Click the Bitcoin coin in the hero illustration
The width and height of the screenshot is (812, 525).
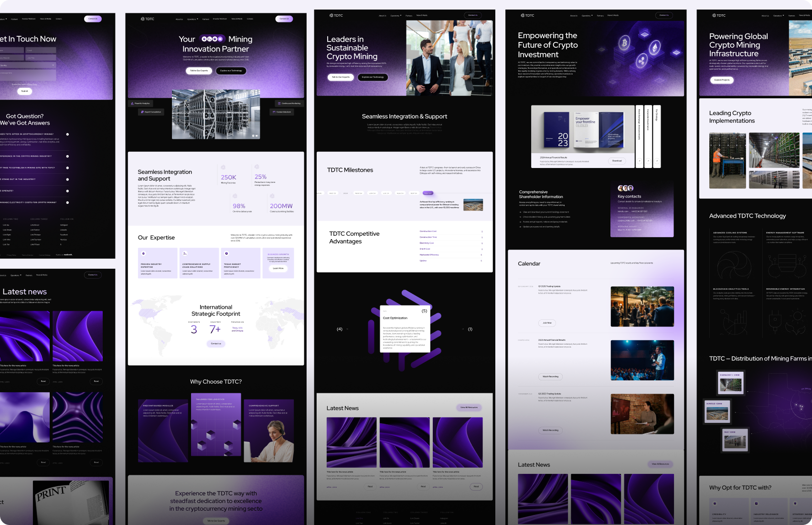[624, 43]
